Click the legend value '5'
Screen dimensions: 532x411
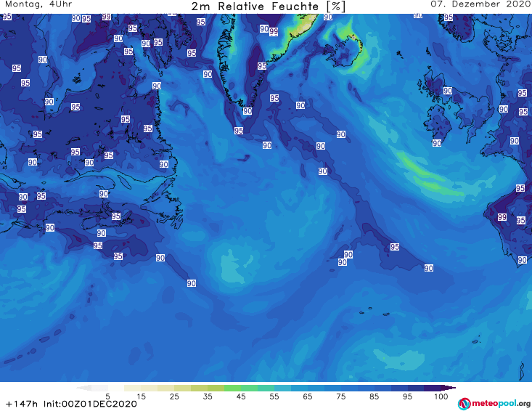pyautogui.click(x=107, y=396)
